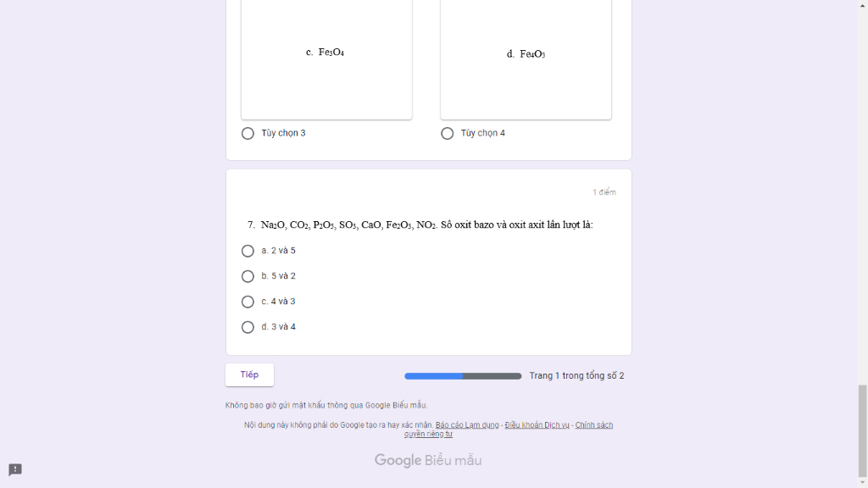The image size is (868, 488).
Task: Choose answer a. 2 và 5
Action: [248, 251]
